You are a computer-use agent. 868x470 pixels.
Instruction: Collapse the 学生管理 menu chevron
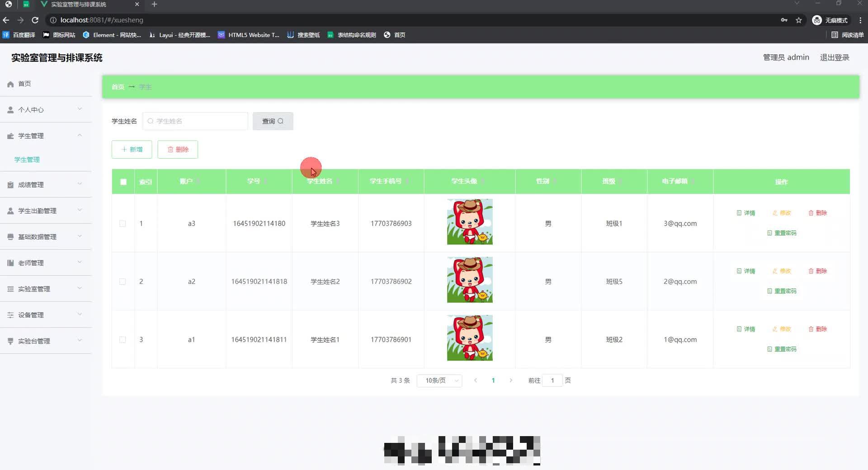[80, 135]
